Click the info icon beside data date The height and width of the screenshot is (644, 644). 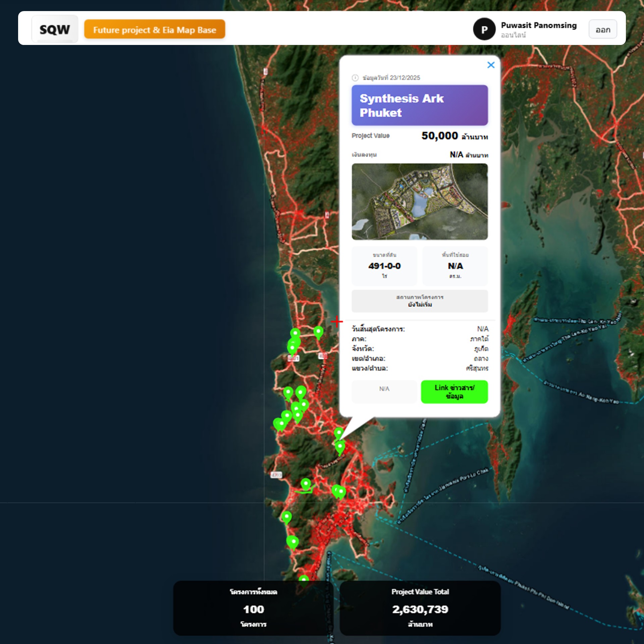click(355, 78)
